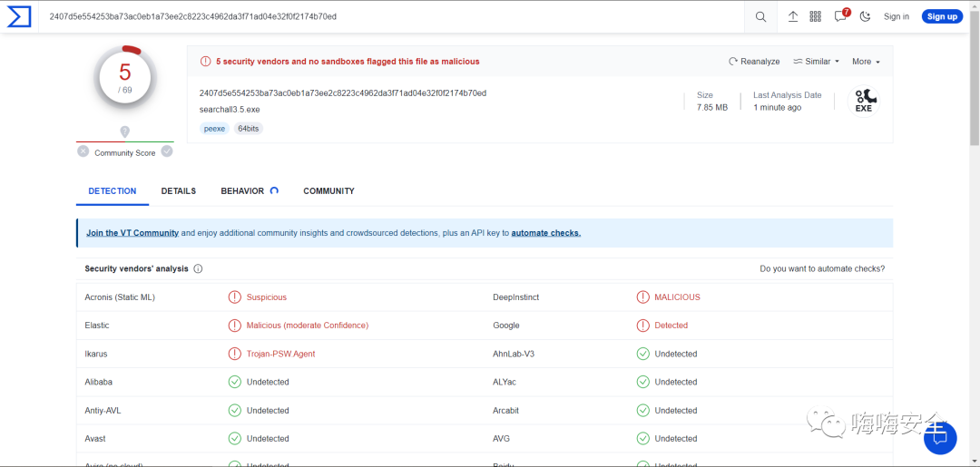
Task: Click the searchall3.5.exe file name
Action: (230, 110)
